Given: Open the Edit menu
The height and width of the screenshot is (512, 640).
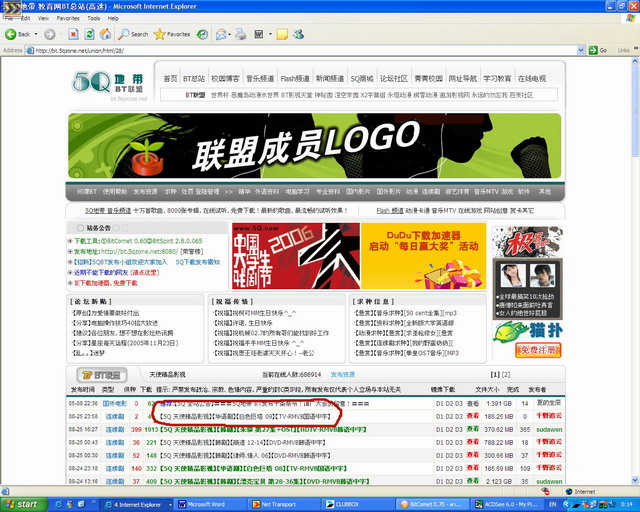Looking at the screenshot, I should pyautogui.click(x=26, y=18).
